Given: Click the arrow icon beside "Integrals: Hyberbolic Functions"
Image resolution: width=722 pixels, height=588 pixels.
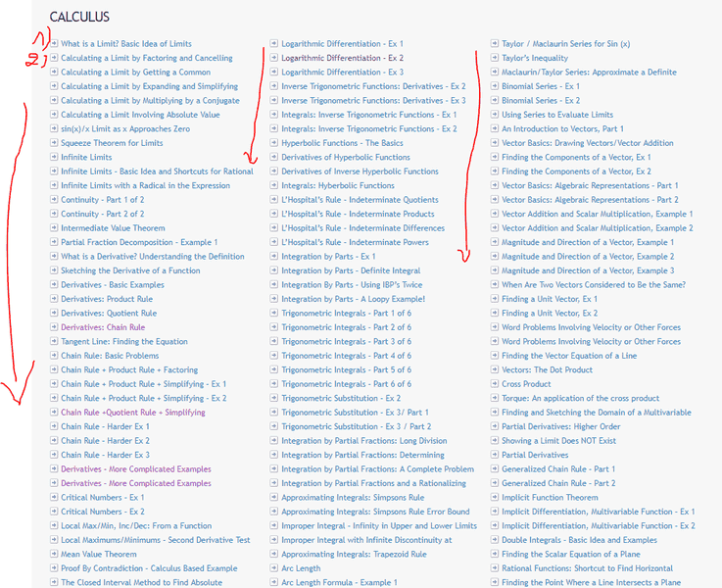Looking at the screenshot, I should [x=274, y=185].
